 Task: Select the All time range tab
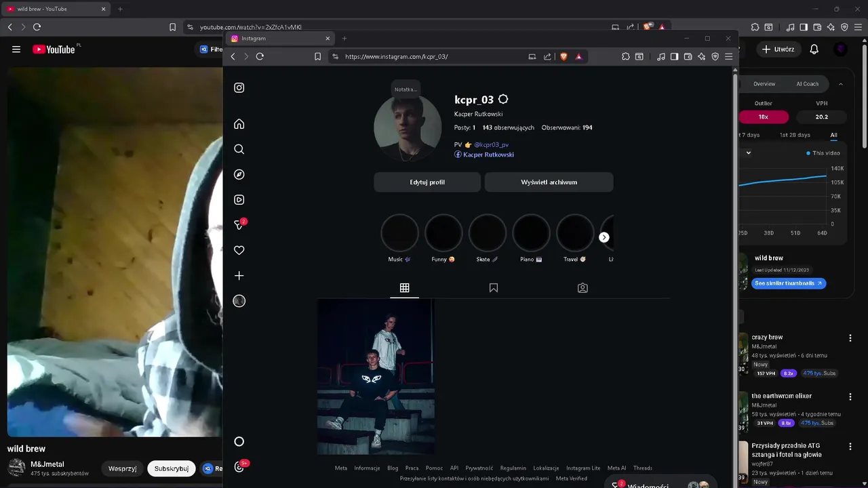(x=833, y=135)
